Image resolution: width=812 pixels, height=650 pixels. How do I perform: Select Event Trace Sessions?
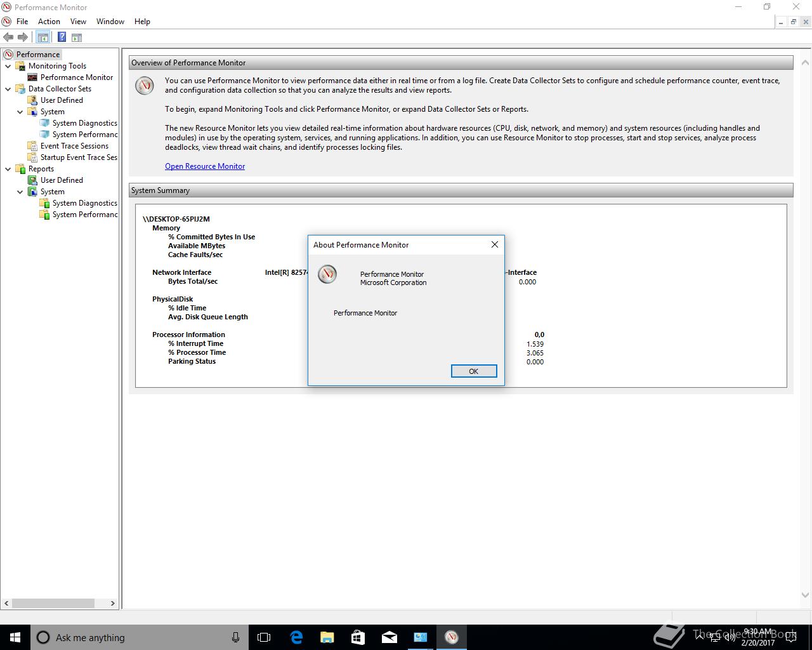74,146
